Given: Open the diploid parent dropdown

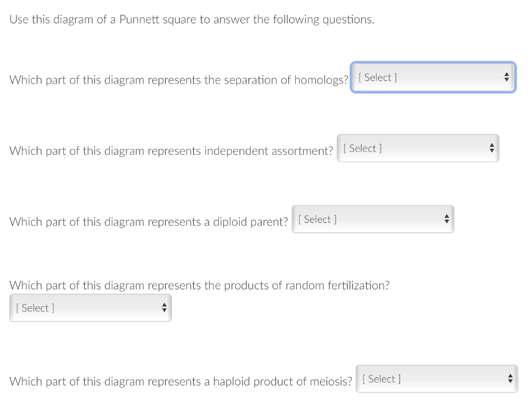Looking at the screenshot, I should [x=373, y=220].
